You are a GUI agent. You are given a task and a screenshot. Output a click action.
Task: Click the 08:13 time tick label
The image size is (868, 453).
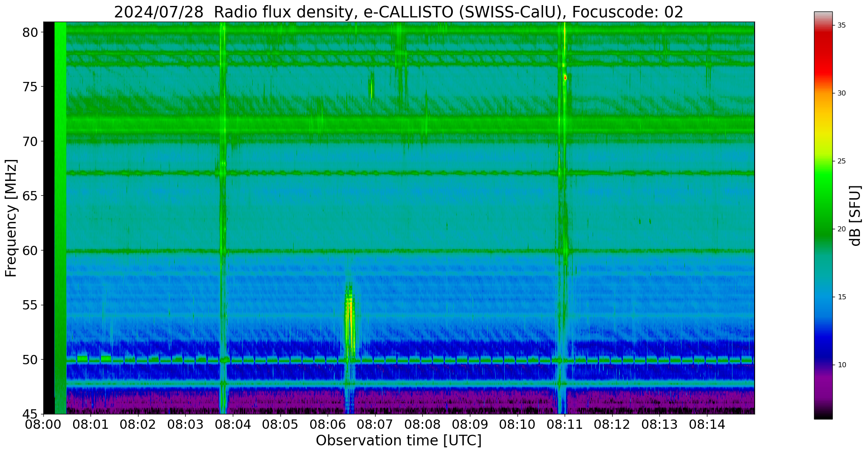(659, 425)
